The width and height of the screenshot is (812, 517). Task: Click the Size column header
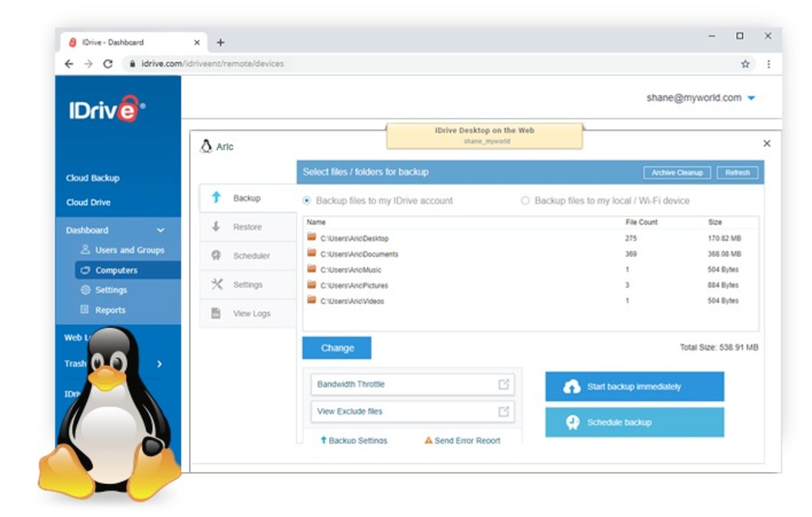point(715,222)
